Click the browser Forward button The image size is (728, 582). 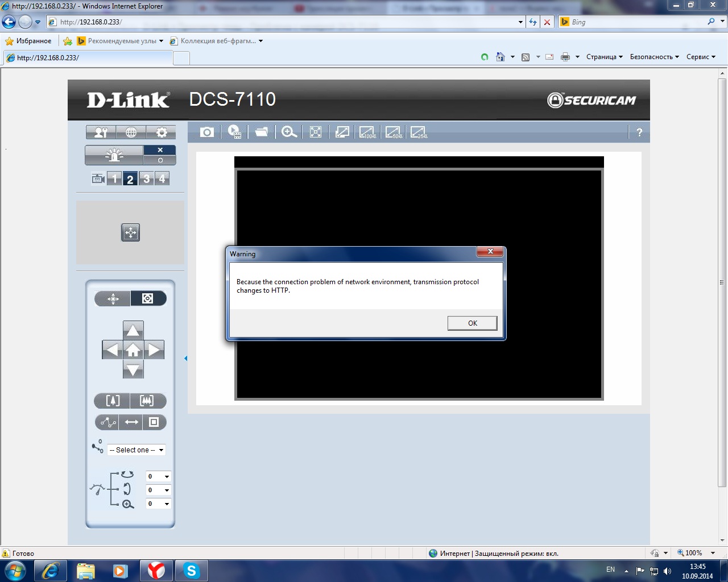[x=25, y=22]
